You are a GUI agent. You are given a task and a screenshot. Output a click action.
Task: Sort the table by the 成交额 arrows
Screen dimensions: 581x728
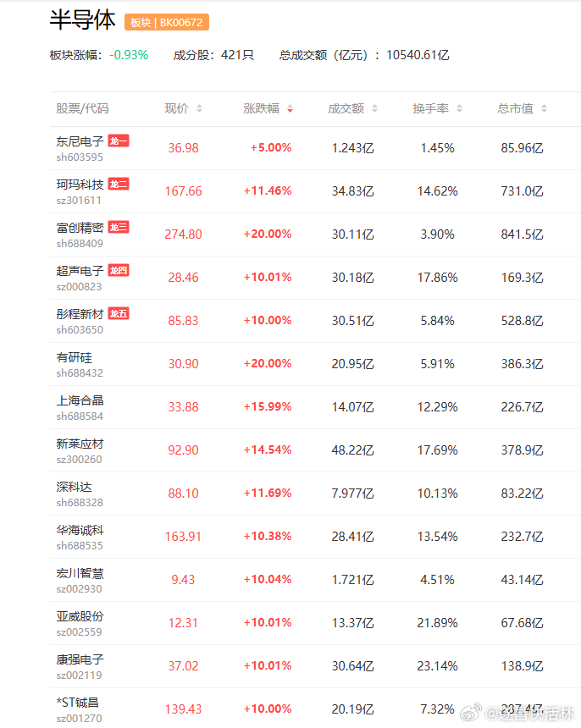click(375, 108)
